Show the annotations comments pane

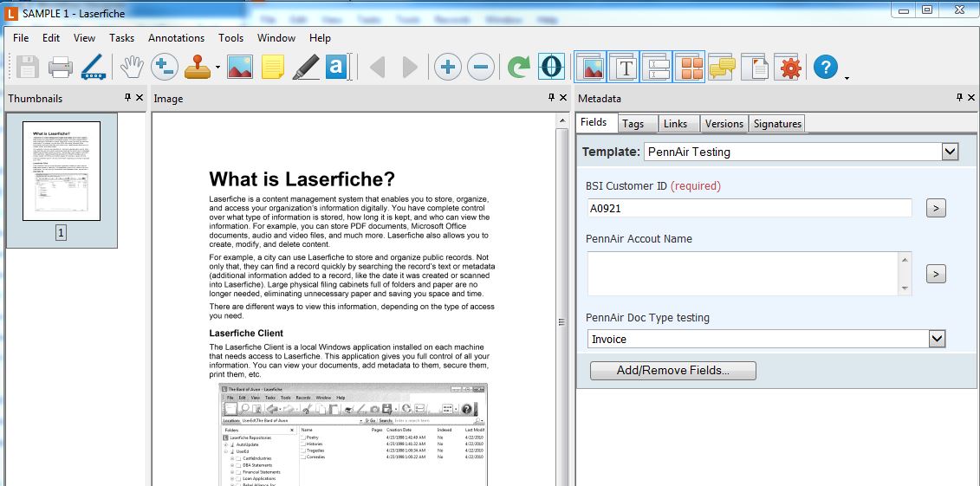pyautogui.click(x=722, y=67)
